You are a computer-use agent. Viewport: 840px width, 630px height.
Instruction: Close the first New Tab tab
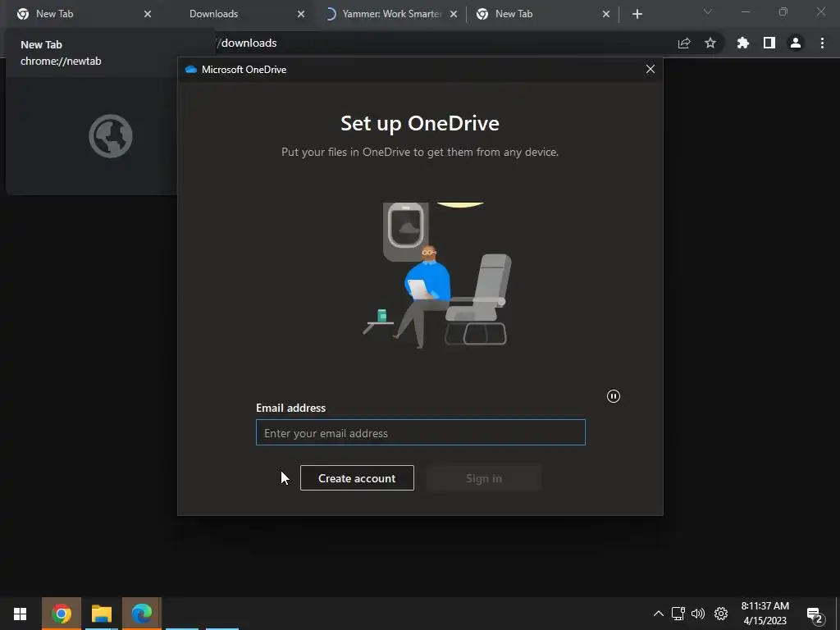(x=148, y=14)
